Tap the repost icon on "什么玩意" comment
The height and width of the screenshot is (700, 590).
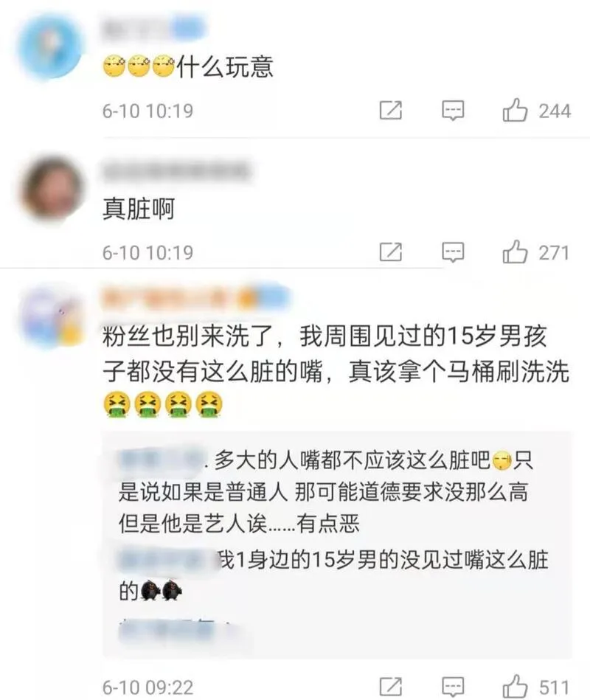click(391, 110)
